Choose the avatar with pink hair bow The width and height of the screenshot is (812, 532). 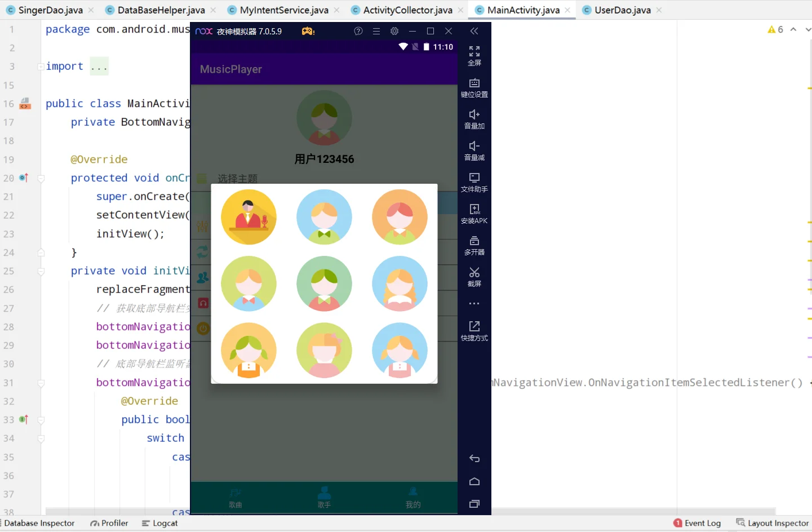(x=324, y=350)
